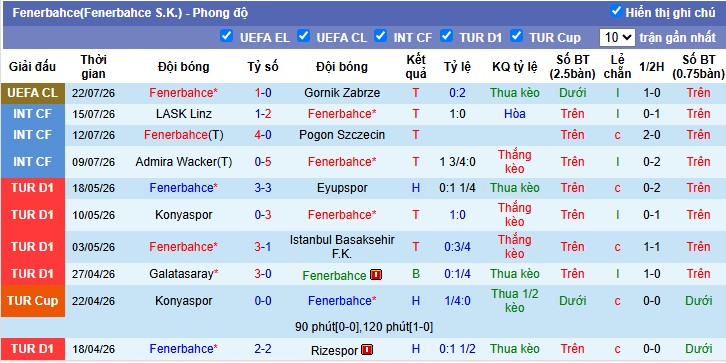726x363 pixels.
Task: Click the red card icon beside Rizespor
Action: point(367,350)
